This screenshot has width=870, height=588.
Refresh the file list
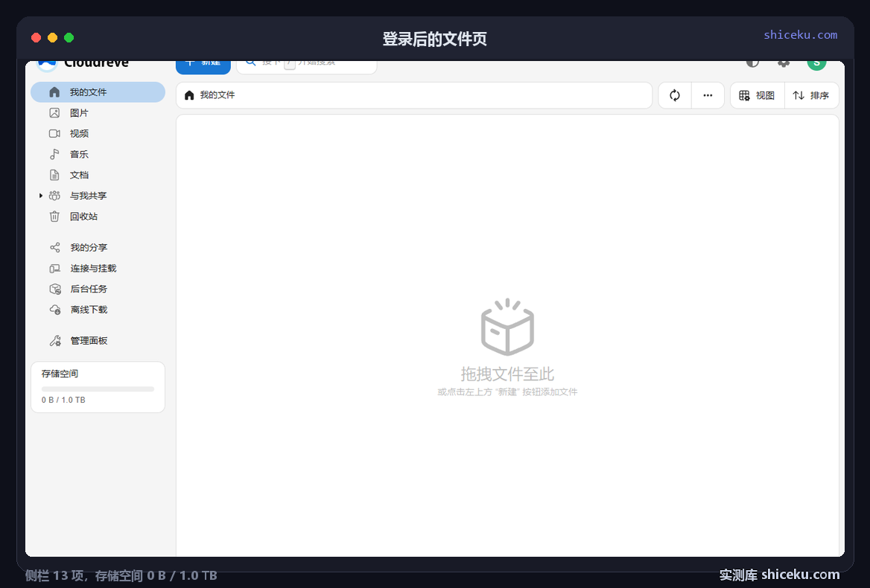675,95
